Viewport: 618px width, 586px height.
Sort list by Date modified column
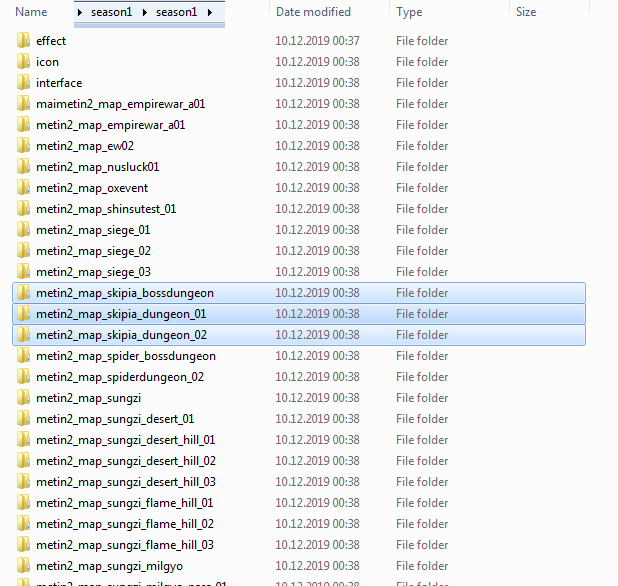(x=313, y=12)
